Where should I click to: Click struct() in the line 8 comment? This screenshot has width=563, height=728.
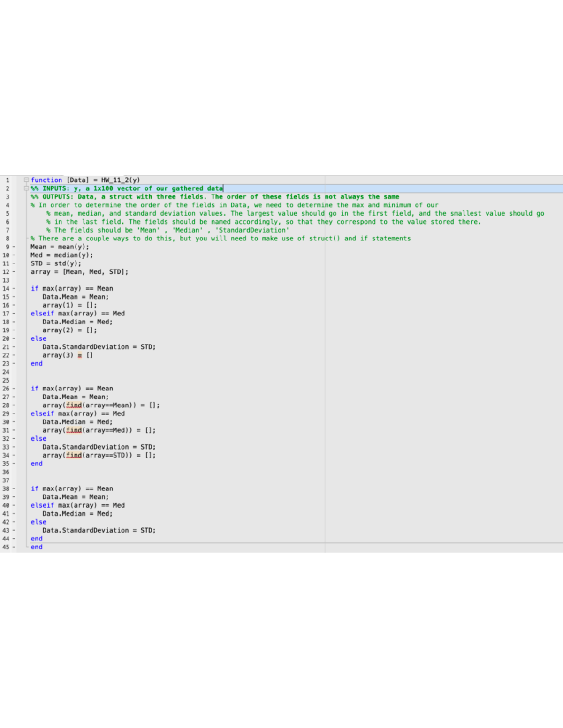tap(324, 239)
